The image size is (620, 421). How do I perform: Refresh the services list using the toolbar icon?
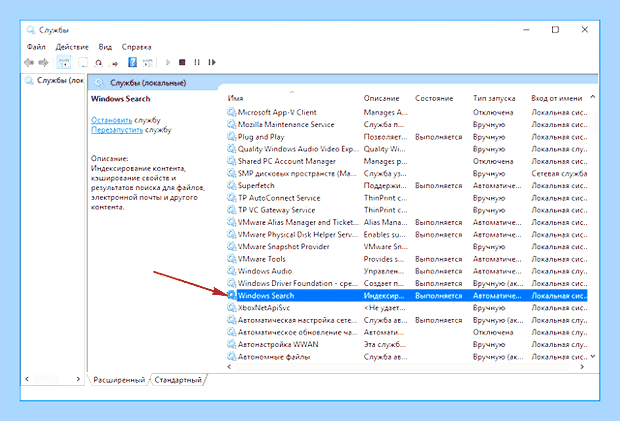click(98, 62)
